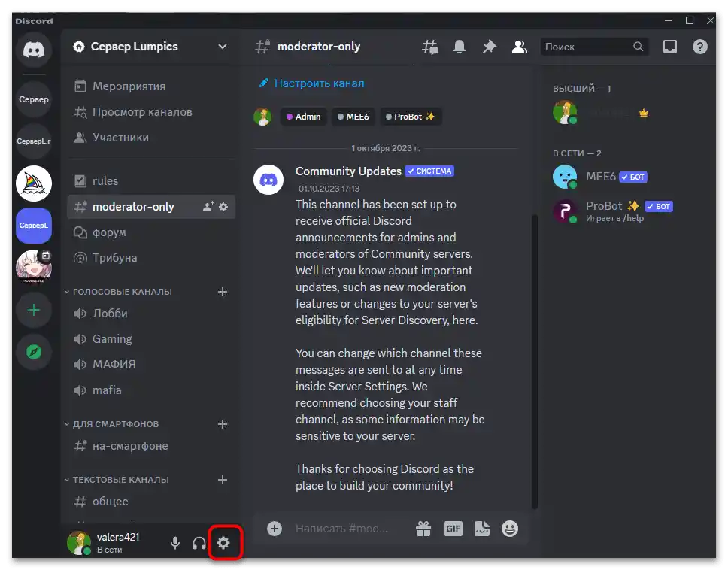The image size is (728, 570).
Task: Select the rules channel
Action: [x=151, y=181]
